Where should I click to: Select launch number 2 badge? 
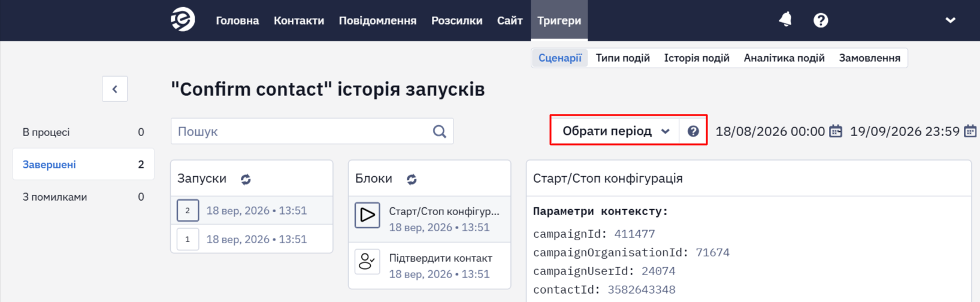(187, 210)
